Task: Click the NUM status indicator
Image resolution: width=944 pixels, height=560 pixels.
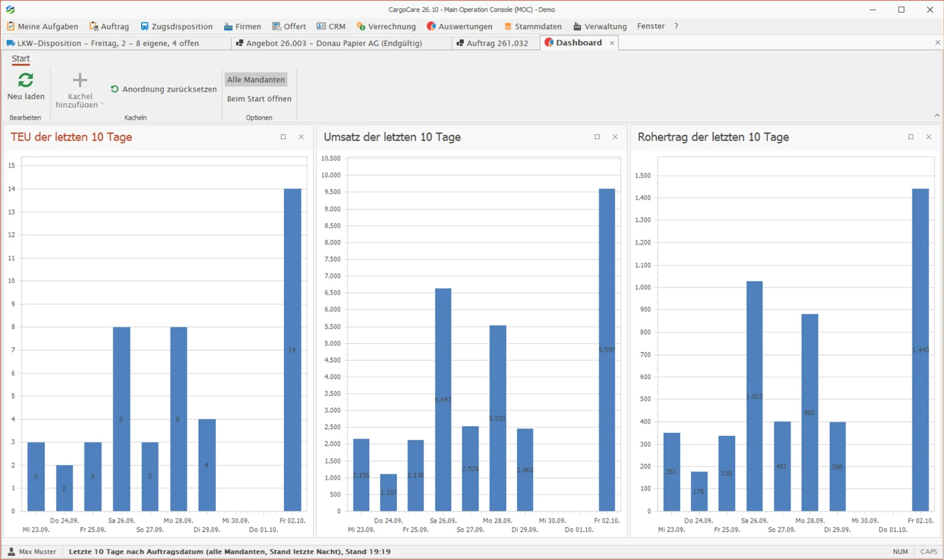Action: 900,552
